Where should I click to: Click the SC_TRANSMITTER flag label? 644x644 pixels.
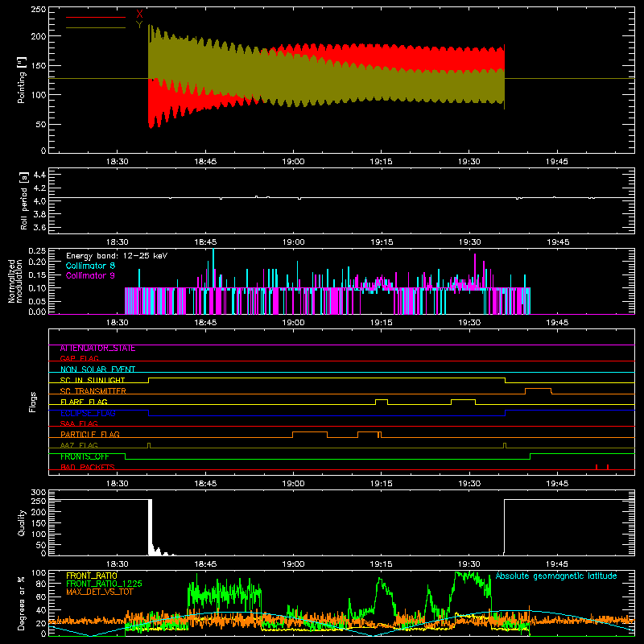coord(93,391)
